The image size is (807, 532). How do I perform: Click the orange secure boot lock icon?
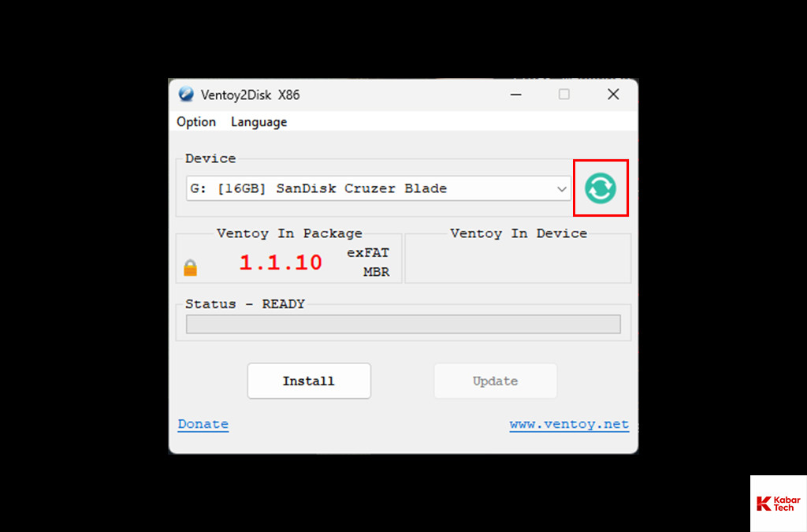pos(191,267)
